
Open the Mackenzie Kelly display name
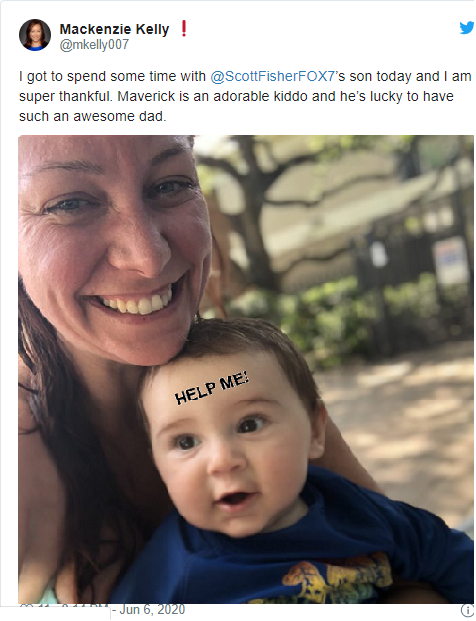pos(114,29)
